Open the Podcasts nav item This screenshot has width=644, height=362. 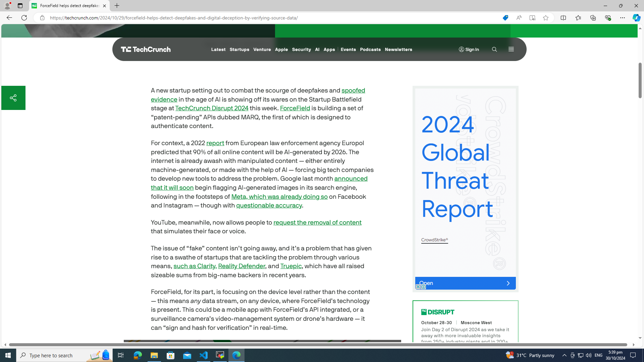(370, 50)
